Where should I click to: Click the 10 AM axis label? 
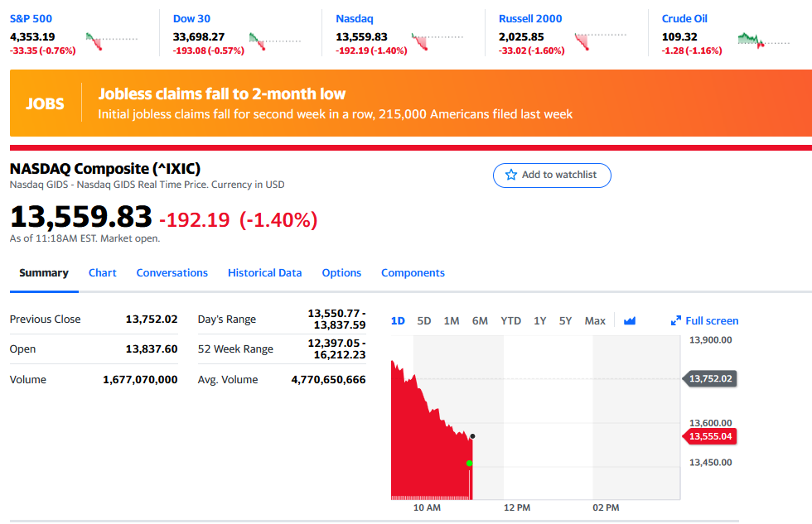click(x=427, y=508)
